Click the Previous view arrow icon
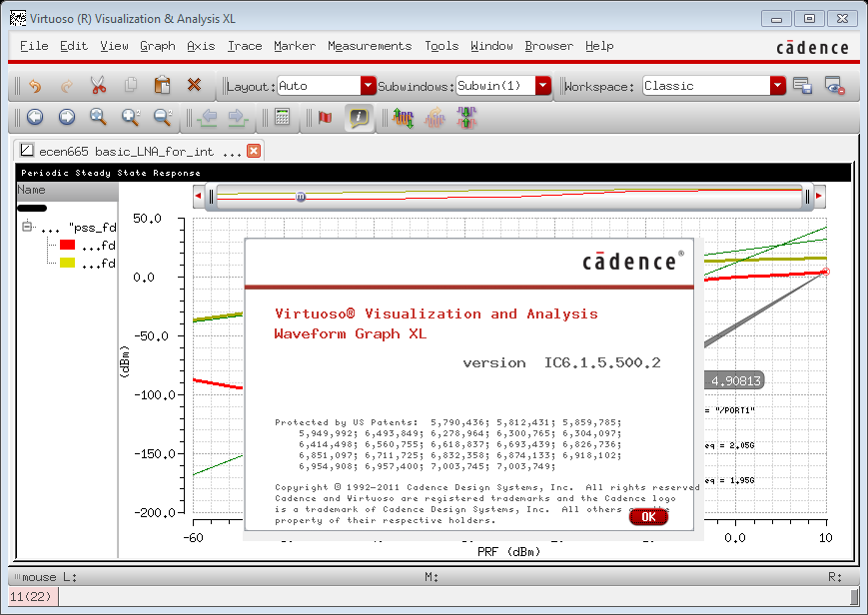The height and width of the screenshot is (615, 868). 35,117
